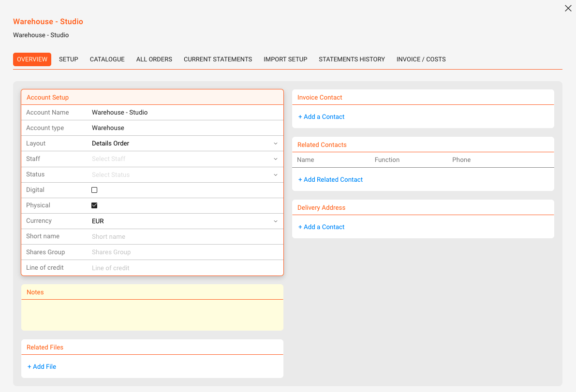Enable the Digital checkbox
The width and height of the screenshot is (576, 392).
[94, 190]
